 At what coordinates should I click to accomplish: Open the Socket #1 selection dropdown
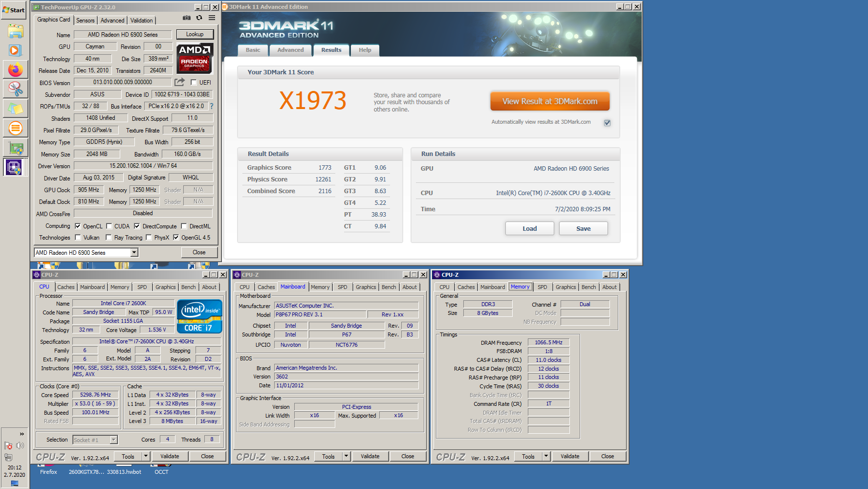114,440
